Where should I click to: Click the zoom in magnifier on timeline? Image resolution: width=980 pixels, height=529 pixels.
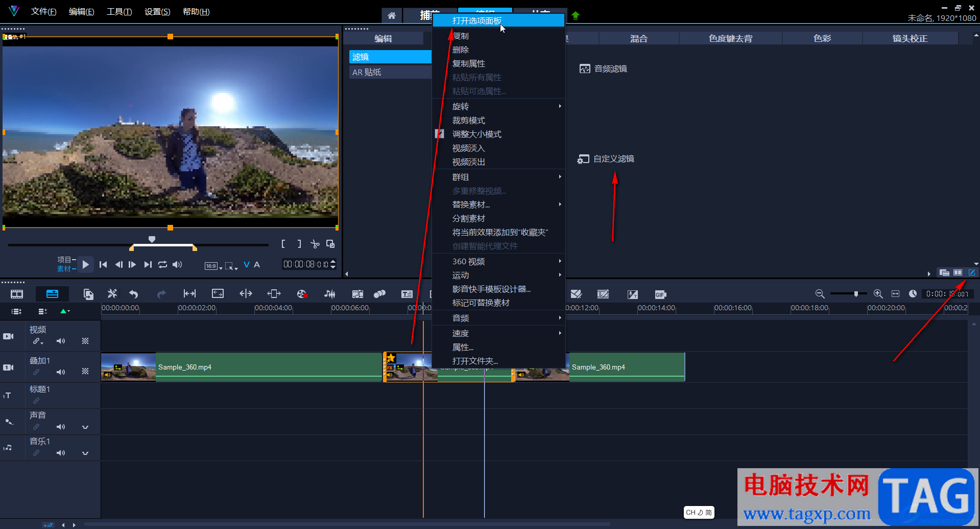[x=878, y=294]
